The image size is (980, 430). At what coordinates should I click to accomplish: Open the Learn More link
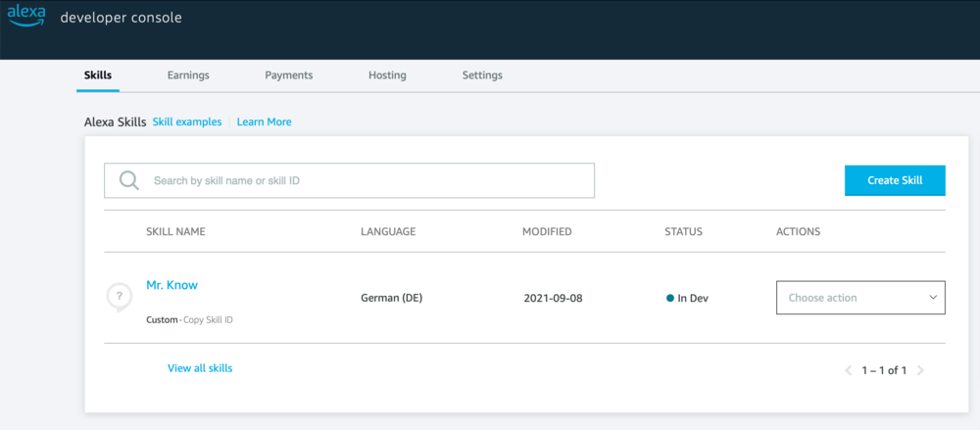coord(264,121)
